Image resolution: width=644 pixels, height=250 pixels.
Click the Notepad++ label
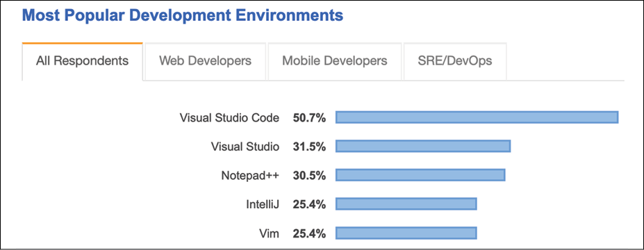251,175
